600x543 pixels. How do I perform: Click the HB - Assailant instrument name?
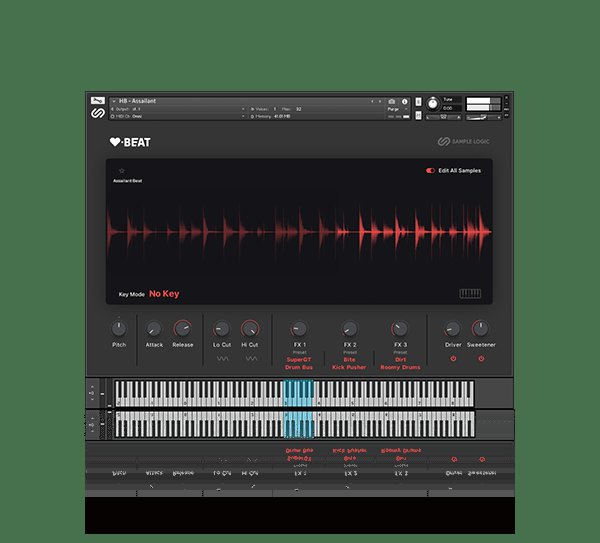point(137,101)
